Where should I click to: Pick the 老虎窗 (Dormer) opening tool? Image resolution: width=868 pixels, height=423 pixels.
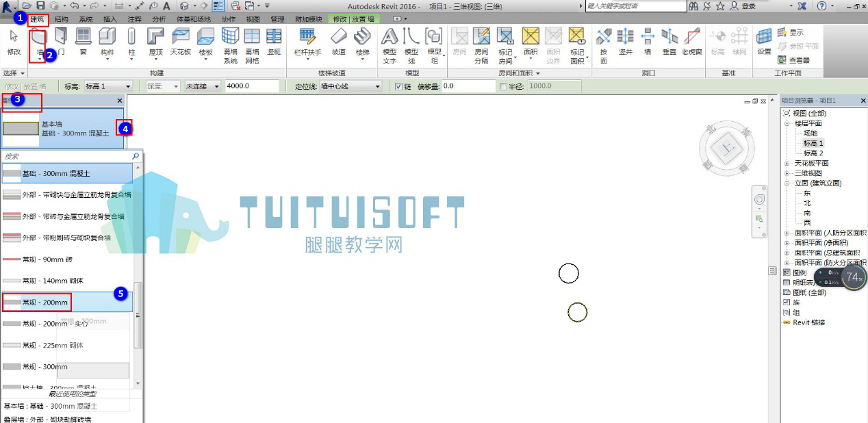tap(691, 41)
